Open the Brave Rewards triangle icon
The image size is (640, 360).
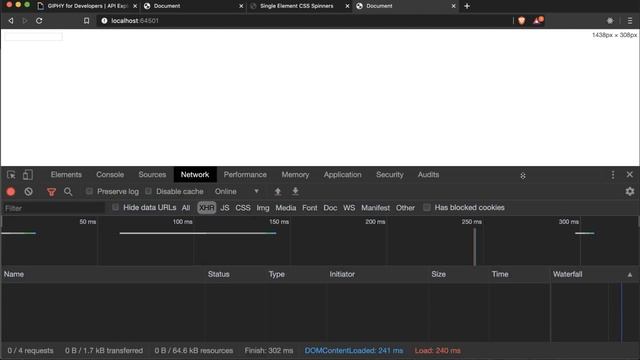coord(538,20)
